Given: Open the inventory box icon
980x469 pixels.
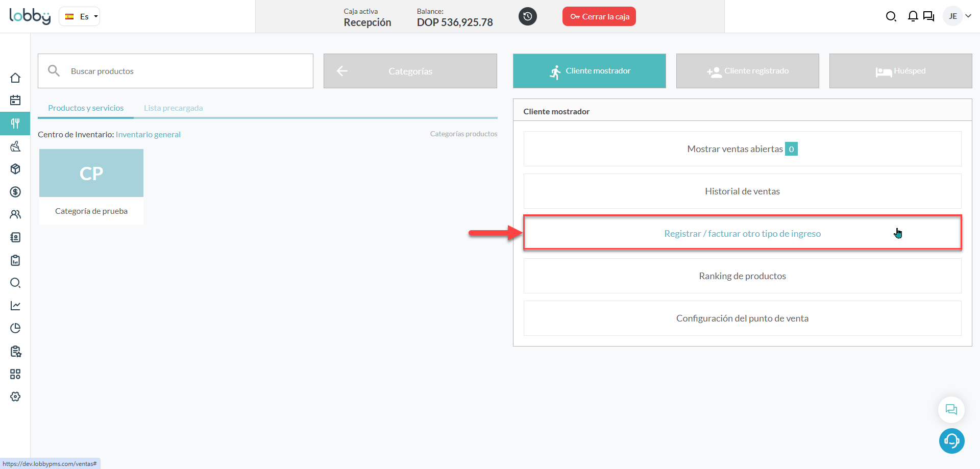Looking at the screenshot, I should click(x=15, y=169).
